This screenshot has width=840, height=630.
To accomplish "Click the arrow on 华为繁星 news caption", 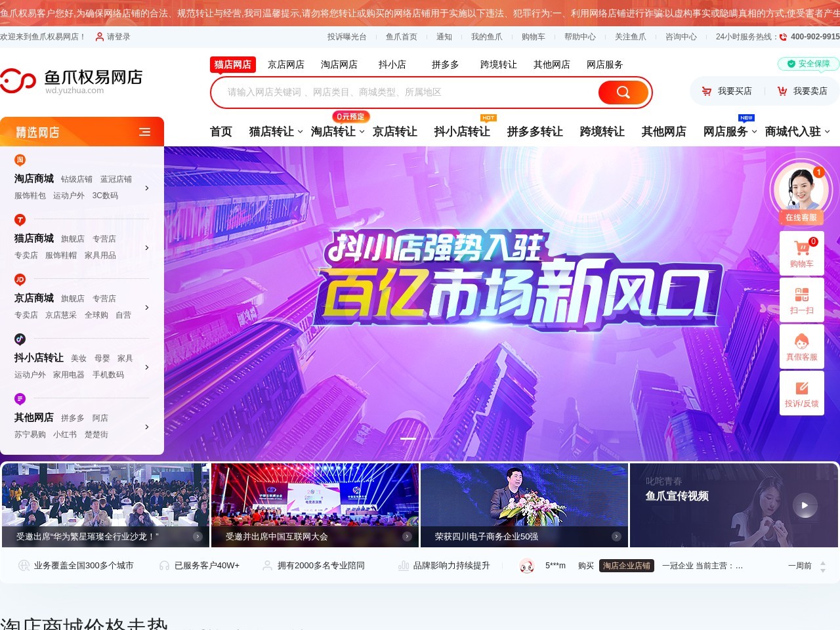I will pos(198,536).
